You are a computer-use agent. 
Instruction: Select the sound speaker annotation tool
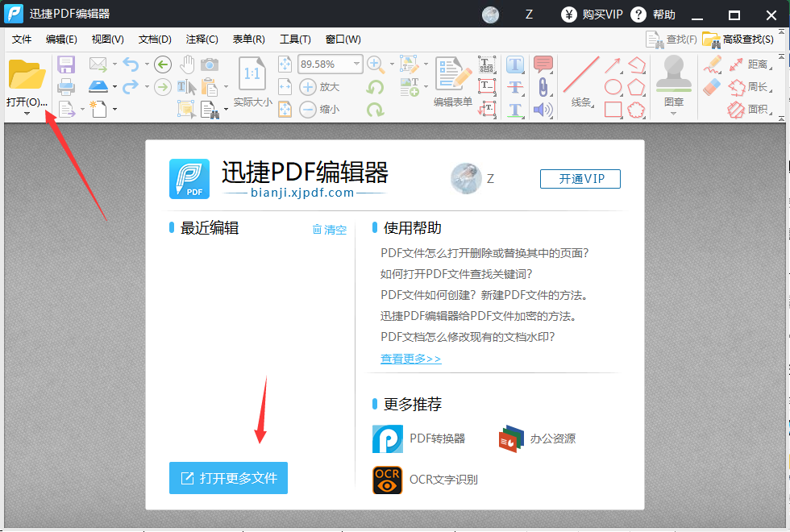tap(543, 110)
